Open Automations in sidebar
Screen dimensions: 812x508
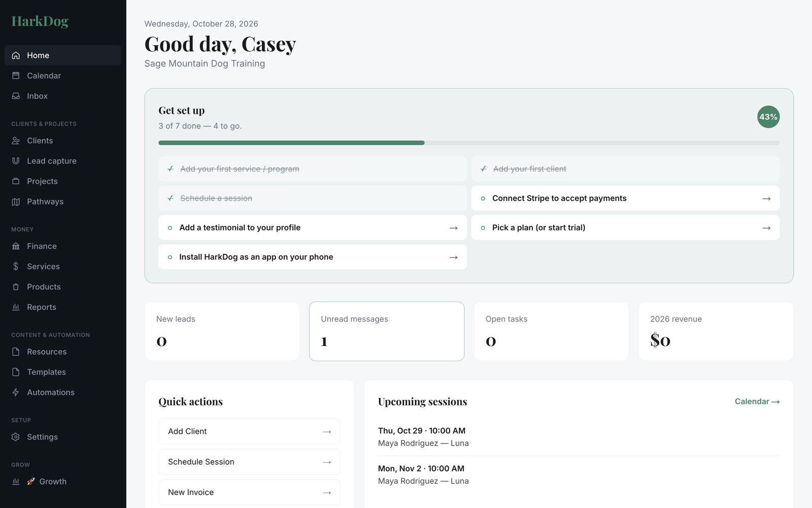coord(63,393)
